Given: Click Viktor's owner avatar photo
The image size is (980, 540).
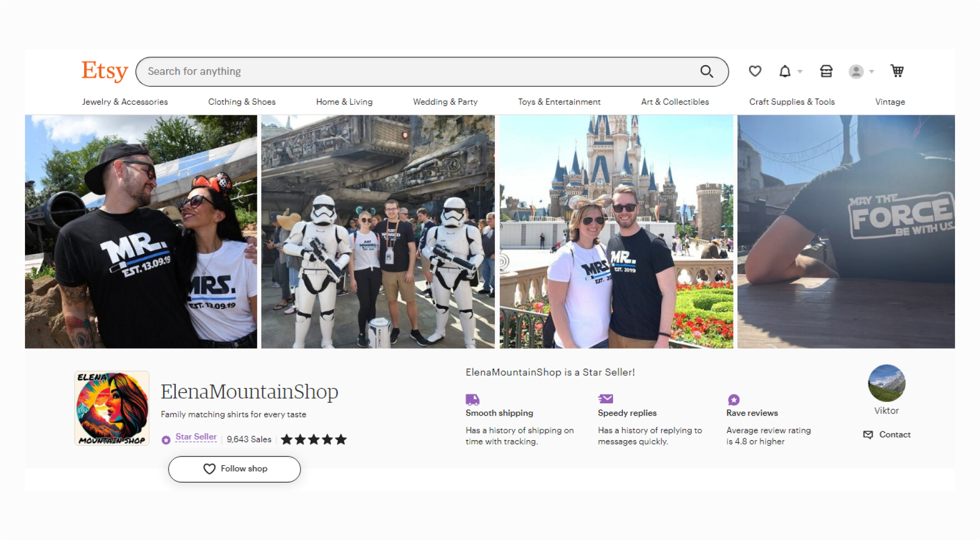Looking at the screenshot, I should [x=886, y=383].
